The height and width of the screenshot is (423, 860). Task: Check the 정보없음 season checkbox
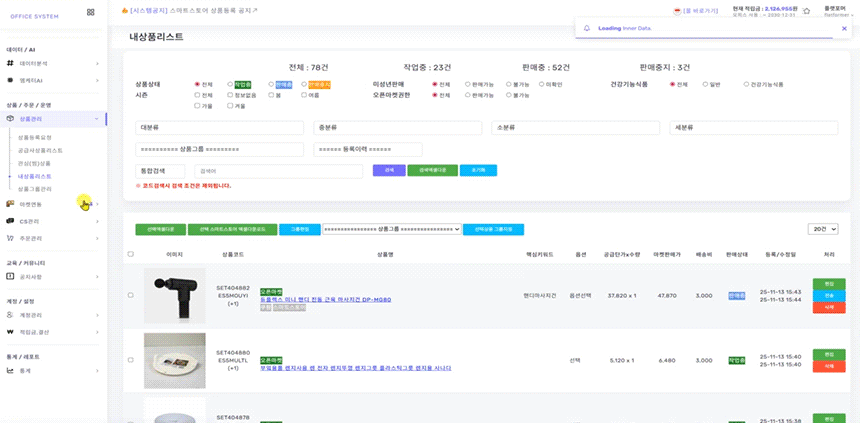(230, 95)
